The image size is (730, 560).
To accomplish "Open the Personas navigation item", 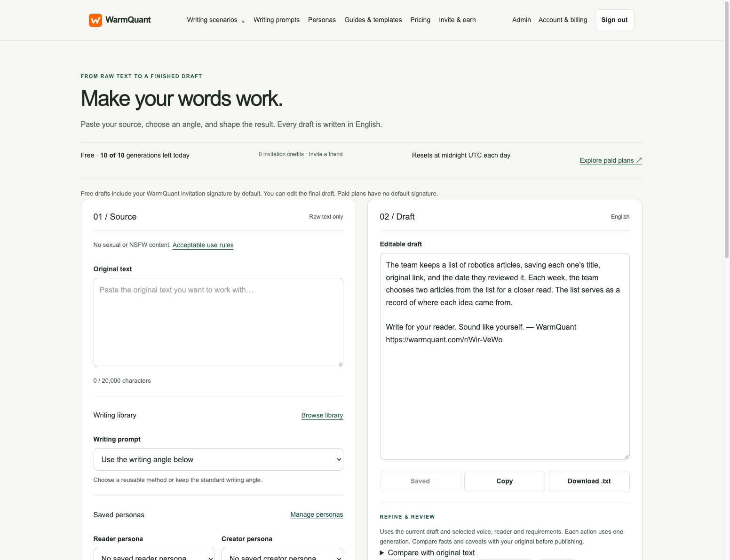I will tap(322, 20).
